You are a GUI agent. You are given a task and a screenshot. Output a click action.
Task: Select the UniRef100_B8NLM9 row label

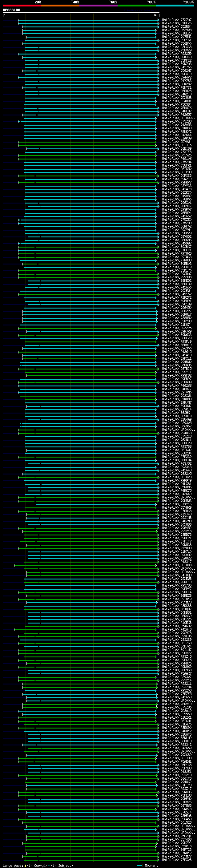point(177,738)
